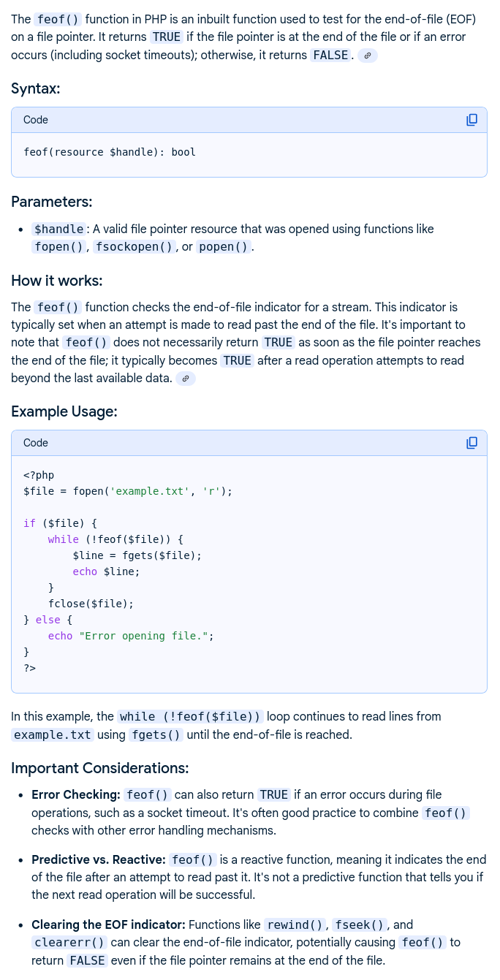
Task: Click the fsockopen() inline code chip
Action: point(134,247)
